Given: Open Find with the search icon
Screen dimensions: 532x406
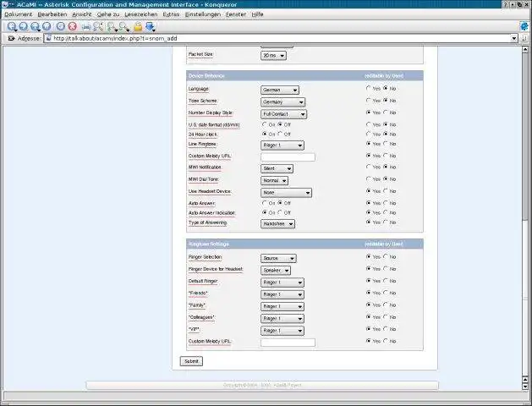Looking at the screenshot, I should tap(98, 26).
